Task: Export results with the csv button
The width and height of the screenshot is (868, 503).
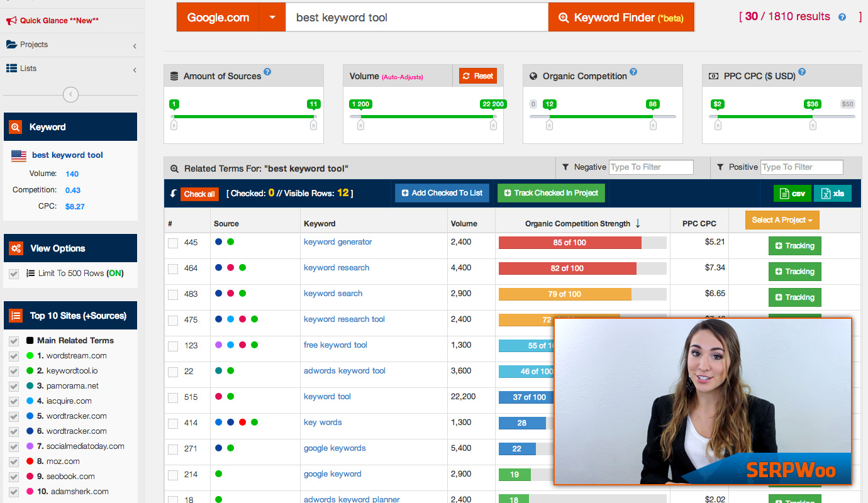Action: (x=792, y=194)
